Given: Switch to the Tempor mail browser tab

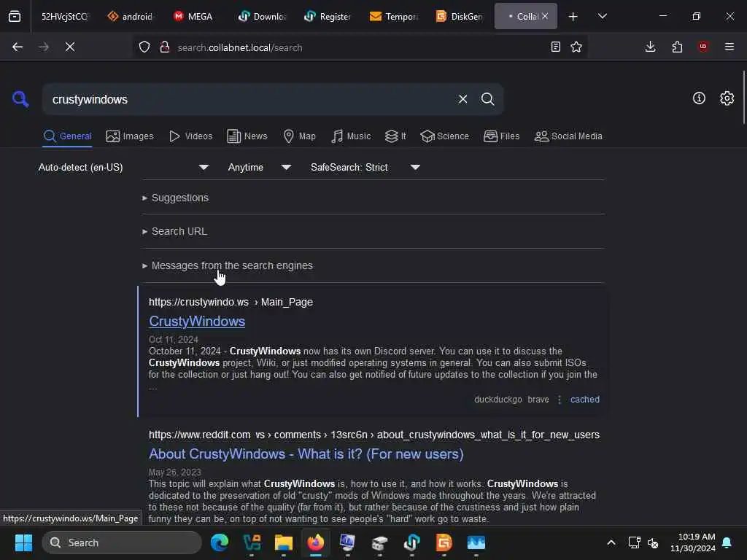Looking at the screenshot, I should point(394,17).
